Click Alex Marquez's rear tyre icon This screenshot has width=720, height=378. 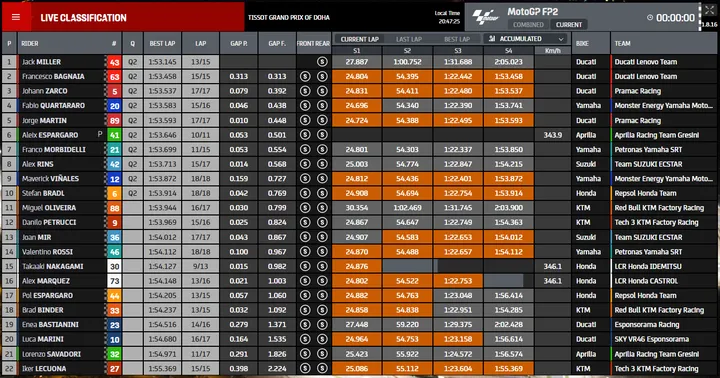tap(322, 281)
